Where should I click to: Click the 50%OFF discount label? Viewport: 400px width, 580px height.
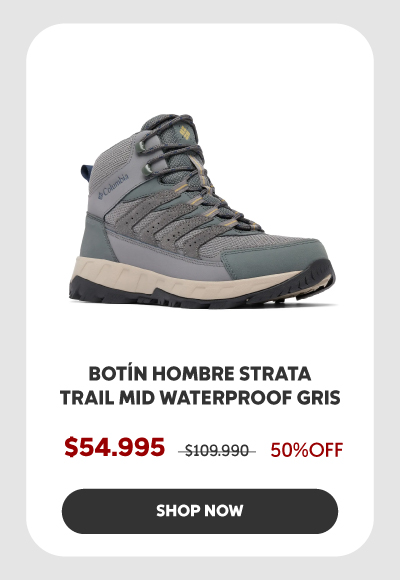click(x=307, y=450)
